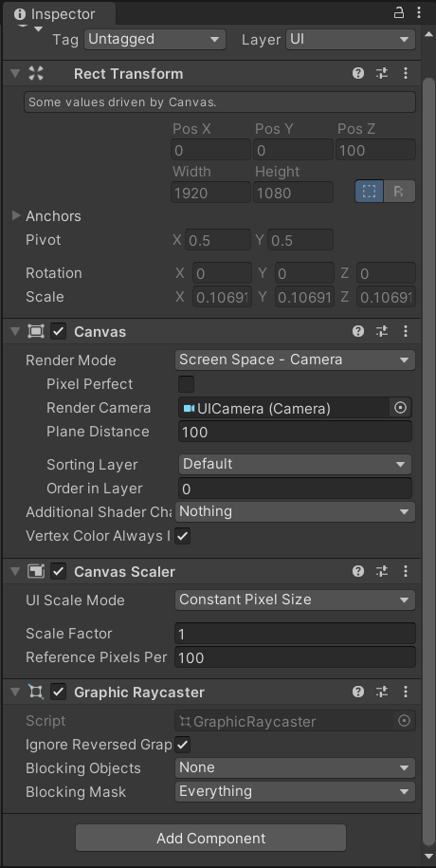Open the Render Mode dropdown
436x868 pixels.
coord(295,360)
